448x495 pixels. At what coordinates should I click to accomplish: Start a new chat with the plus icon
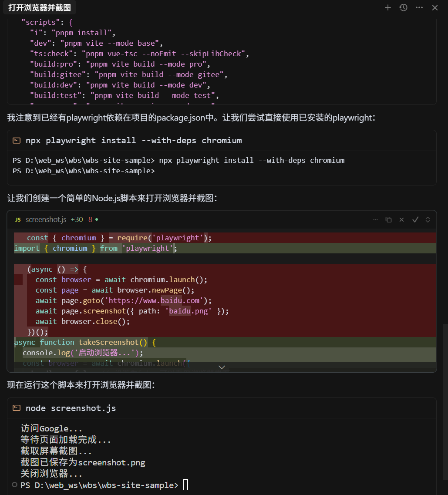(x=388, y=7)
